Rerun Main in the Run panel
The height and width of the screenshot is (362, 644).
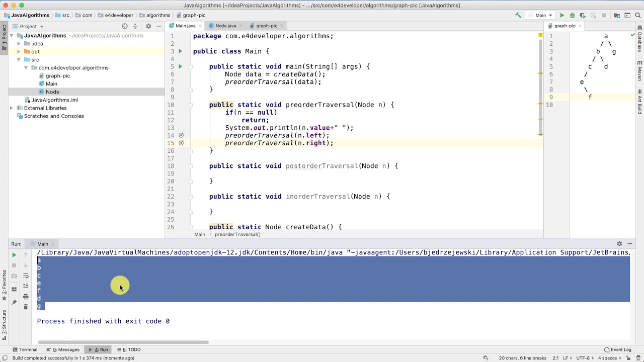coord(14,255)
